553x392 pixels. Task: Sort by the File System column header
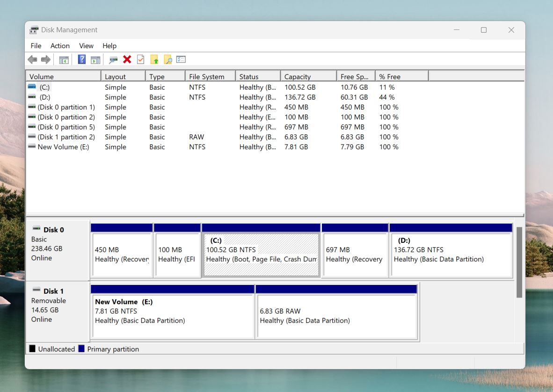click(210, 77)
